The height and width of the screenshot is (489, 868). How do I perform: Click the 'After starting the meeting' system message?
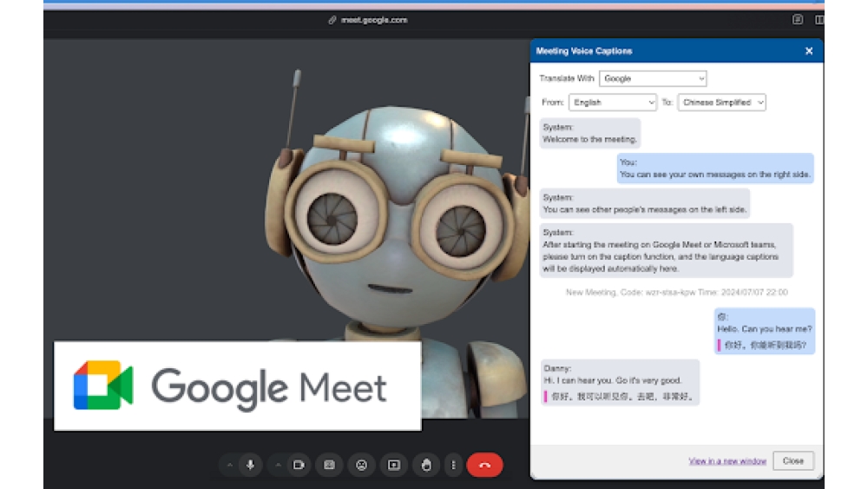tap(667, 250)
